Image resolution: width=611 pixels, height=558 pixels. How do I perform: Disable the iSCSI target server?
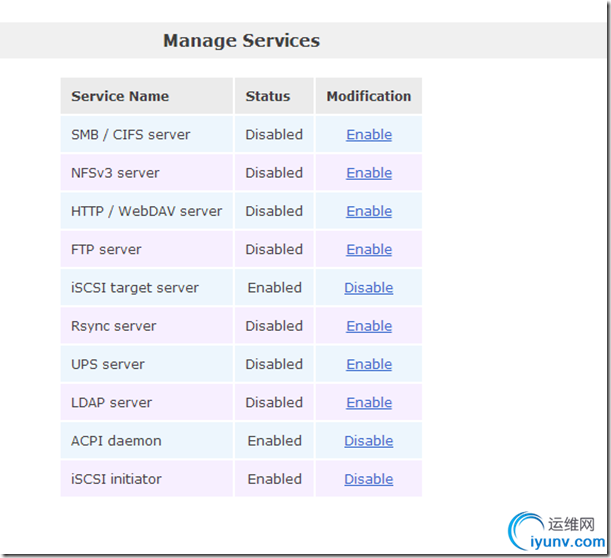[368, 288]
